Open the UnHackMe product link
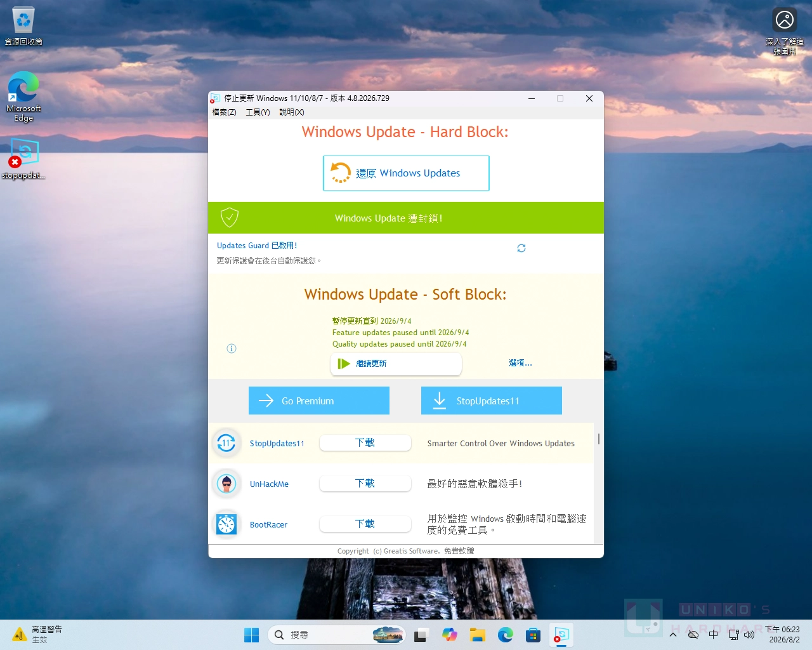 (x=269, y=484)
